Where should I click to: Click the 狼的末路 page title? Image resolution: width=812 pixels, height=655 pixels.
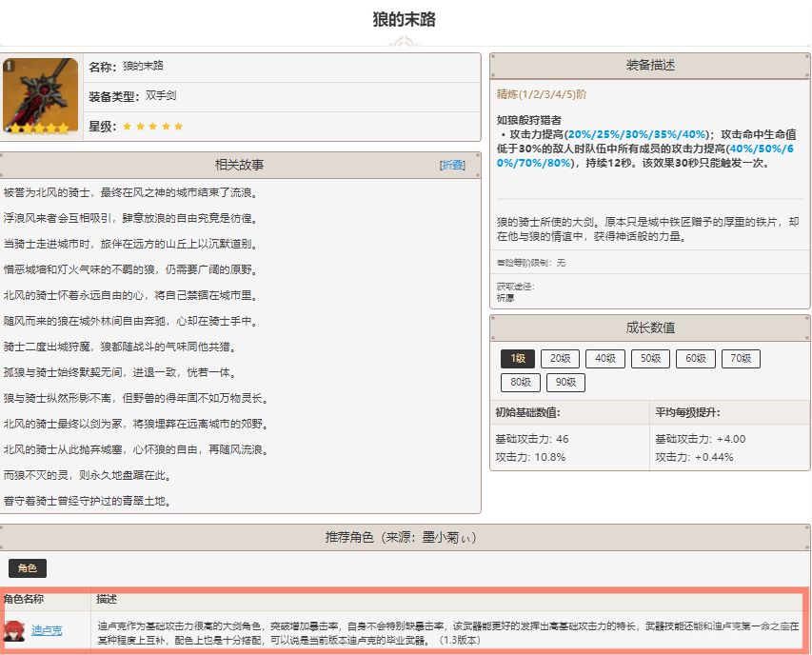404,20
